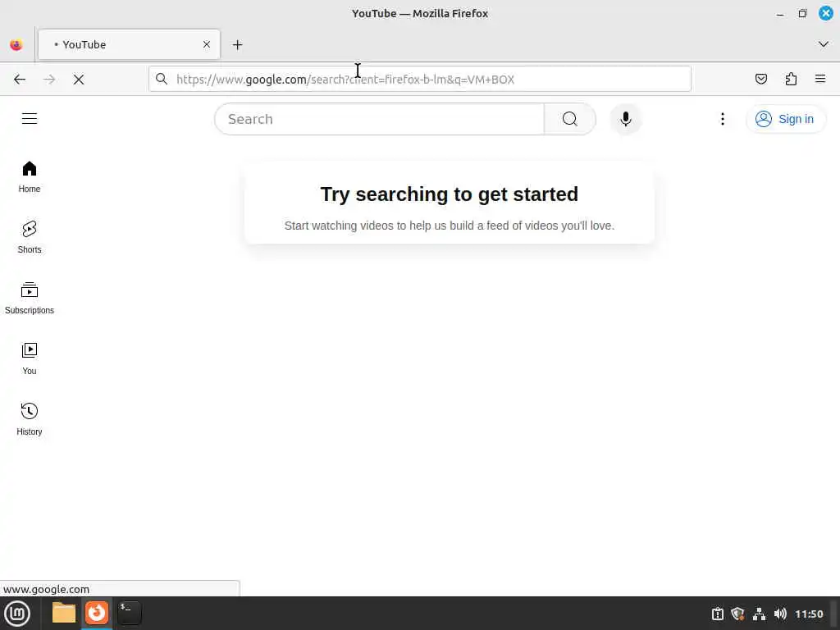The height and width of the screenshot is (630, 840).
Task: Click 'Try searching to get started' heading
Action: click(449, 194)
